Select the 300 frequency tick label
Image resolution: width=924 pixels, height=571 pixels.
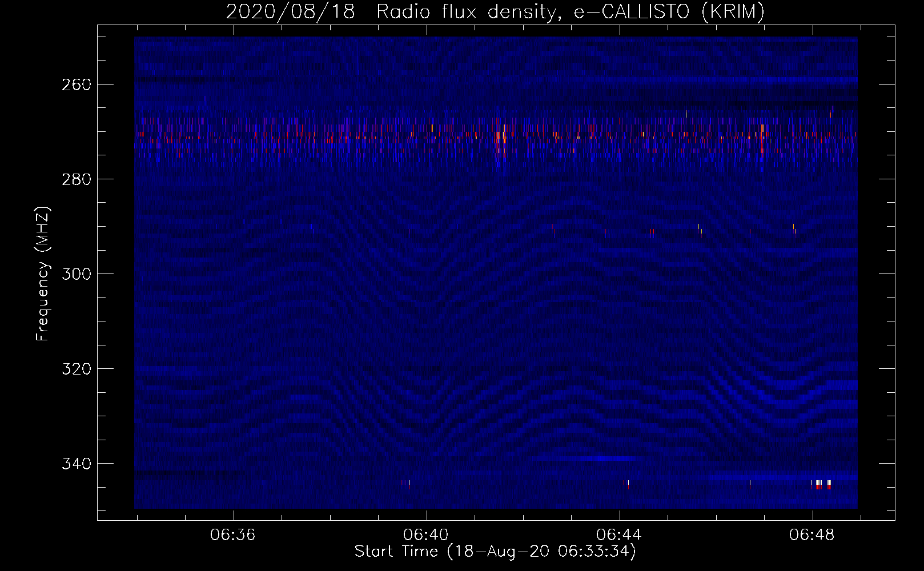(76, 274)
